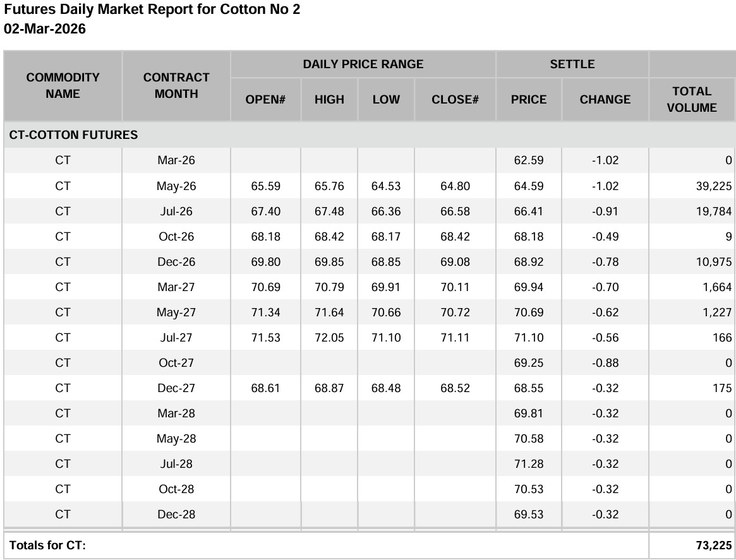Select the Oct-27 contract month cell

point(176,363)
